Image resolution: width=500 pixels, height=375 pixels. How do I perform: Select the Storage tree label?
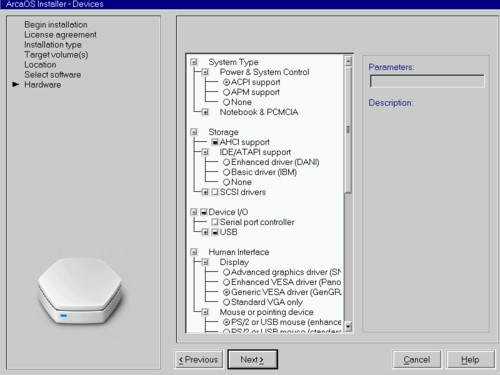pos(223,132)
